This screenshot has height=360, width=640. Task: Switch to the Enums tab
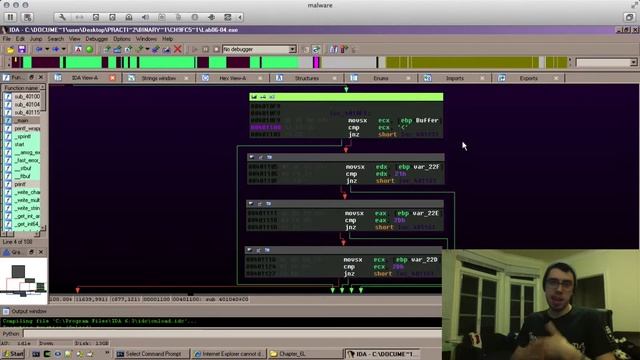point(380,78)
